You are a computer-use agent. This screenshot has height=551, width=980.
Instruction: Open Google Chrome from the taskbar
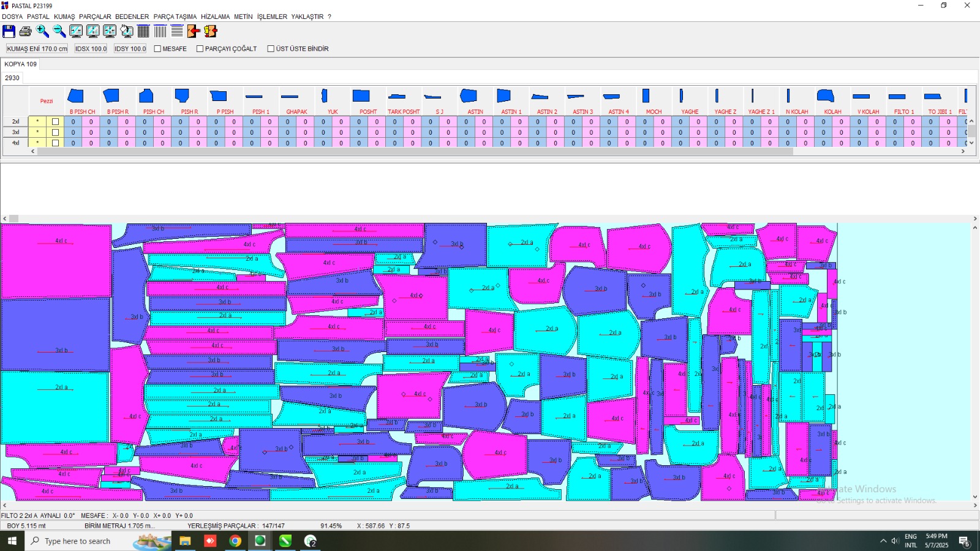coord(235,541)
